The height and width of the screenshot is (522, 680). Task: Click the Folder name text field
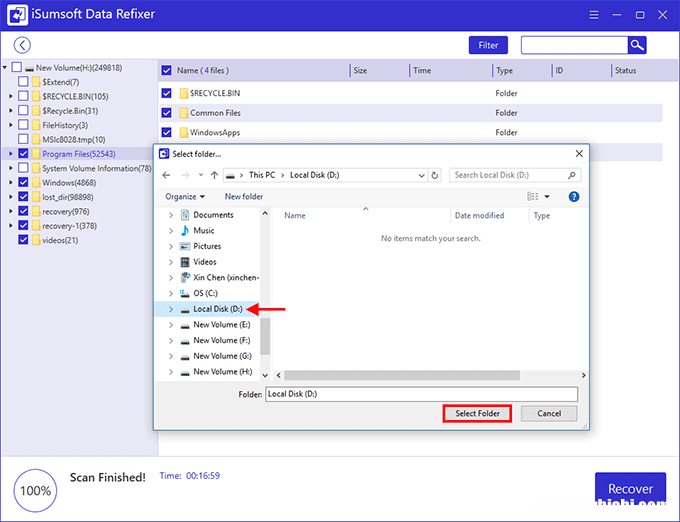pos(421,394)
